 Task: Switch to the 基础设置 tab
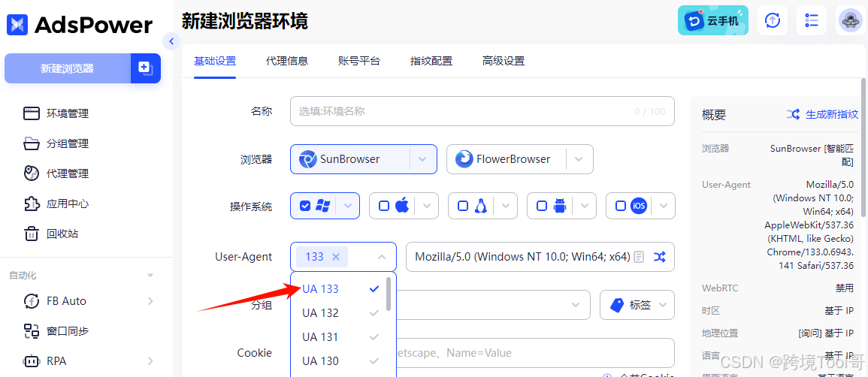coord(215,61)
